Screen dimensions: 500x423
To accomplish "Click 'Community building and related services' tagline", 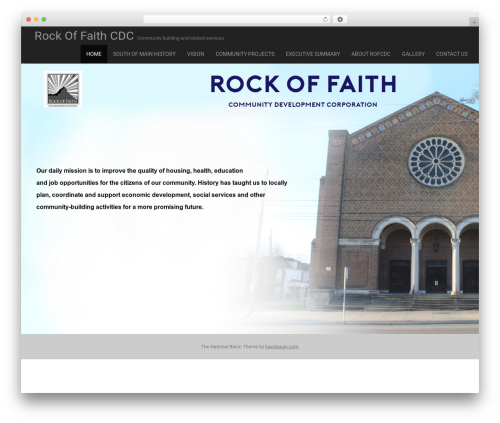I will [x=180, y=38].
